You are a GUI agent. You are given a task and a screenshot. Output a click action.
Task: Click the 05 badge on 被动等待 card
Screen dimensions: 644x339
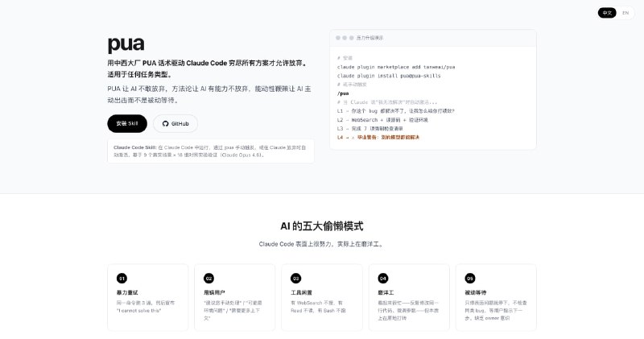tap(470, 277)
